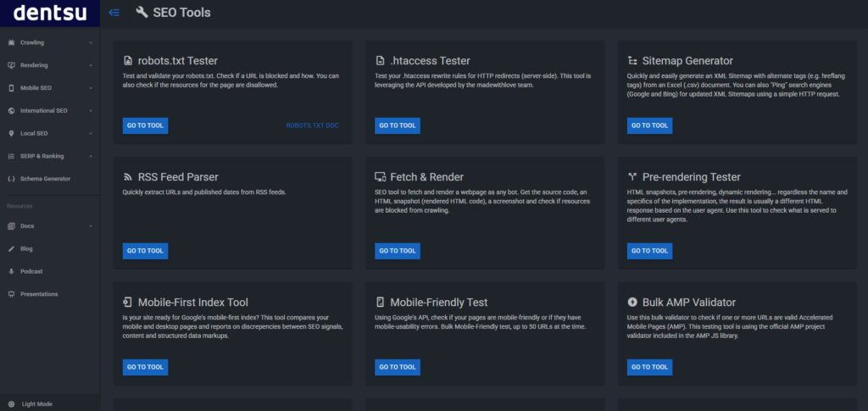This screenshot has width=868, height=411.
Task: Open the Blog resource link
Action: [x=50, y=248]
